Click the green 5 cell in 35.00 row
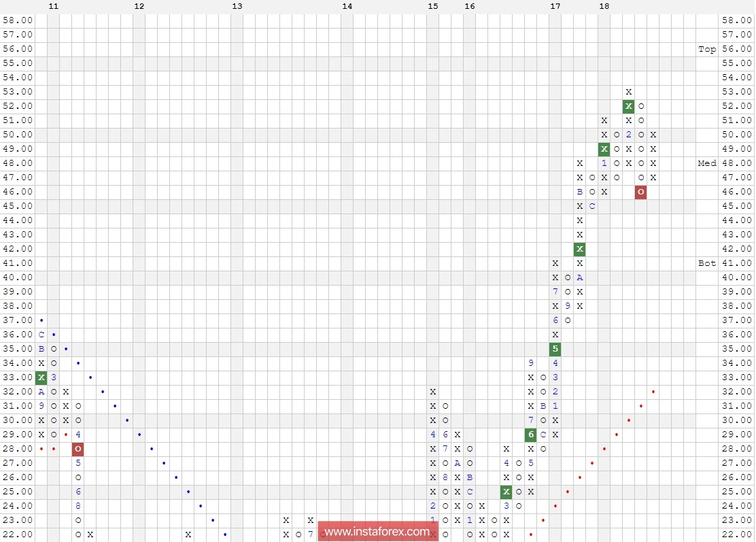This screenshot has width=756, height=542. point(555,349)
